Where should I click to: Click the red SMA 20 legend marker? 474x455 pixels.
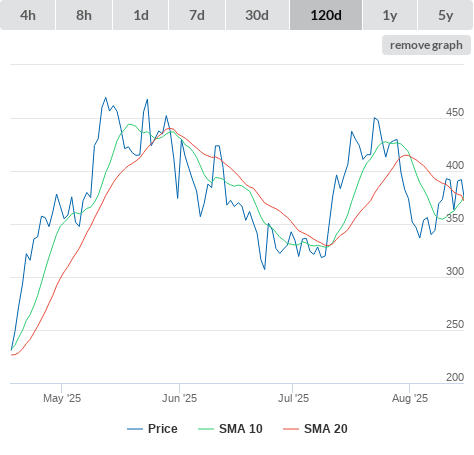[291, 429]
